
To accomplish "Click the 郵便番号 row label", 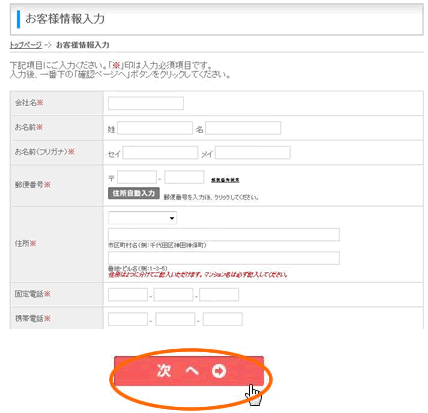I will coord(32,185).
